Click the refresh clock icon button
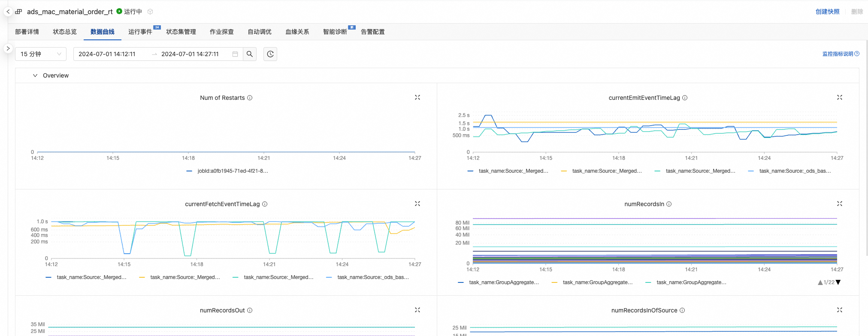Screen dimensions: 868x336 click(x=270, y=54)
